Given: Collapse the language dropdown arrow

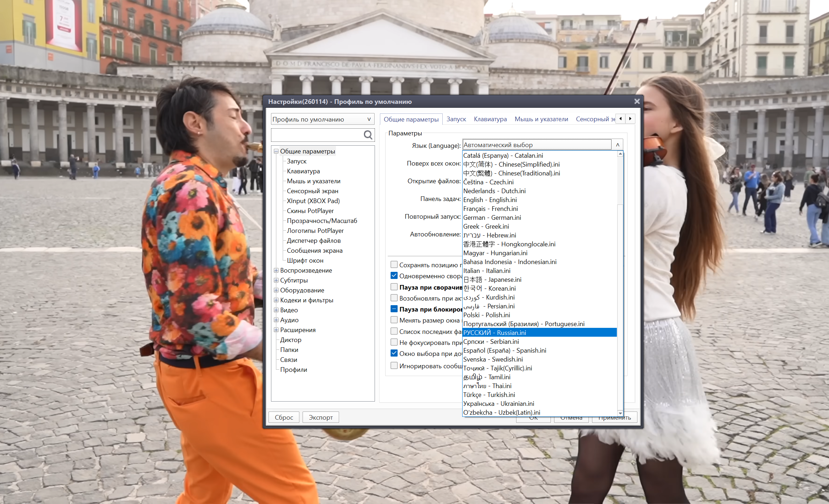Looking at the screenshot, I should coord(617,145).
